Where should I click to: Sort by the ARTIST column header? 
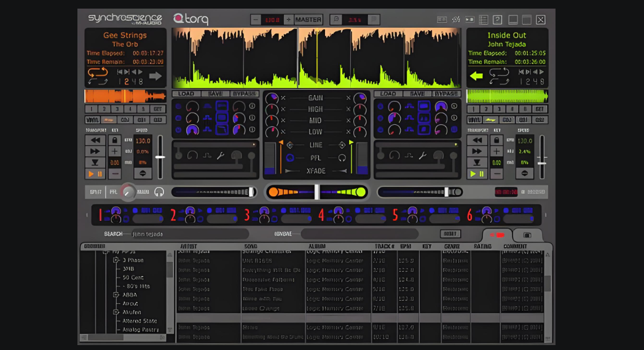pos(189,247)
